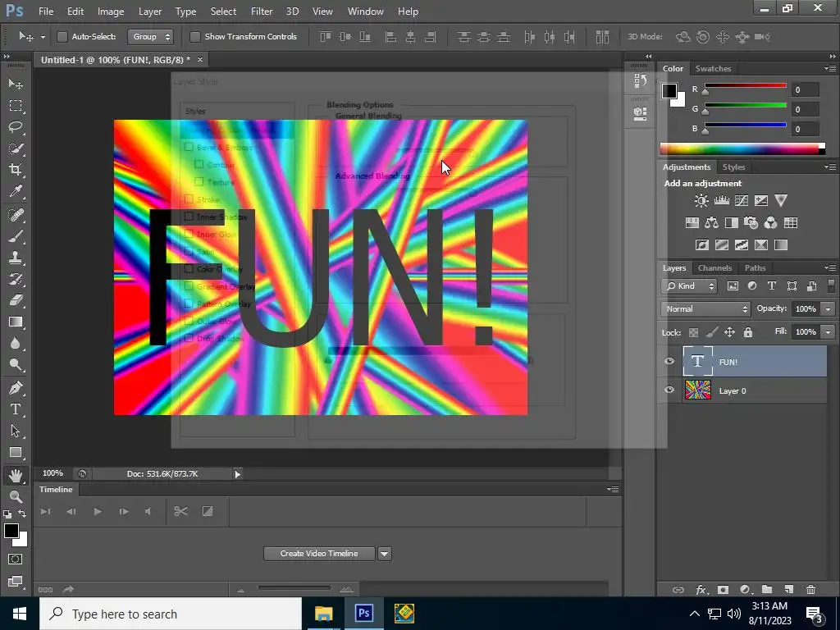Add a Levels adjustment
Viewport: 840px width, 630px height.
click(722, 201)
